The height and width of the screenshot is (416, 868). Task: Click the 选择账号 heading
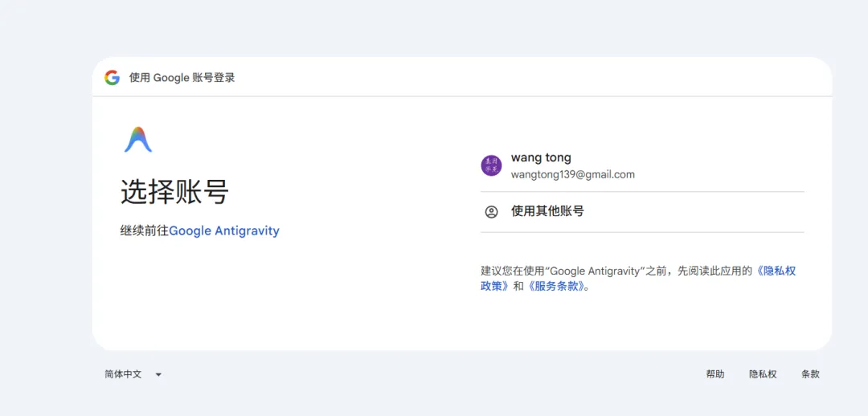point(174,193)
